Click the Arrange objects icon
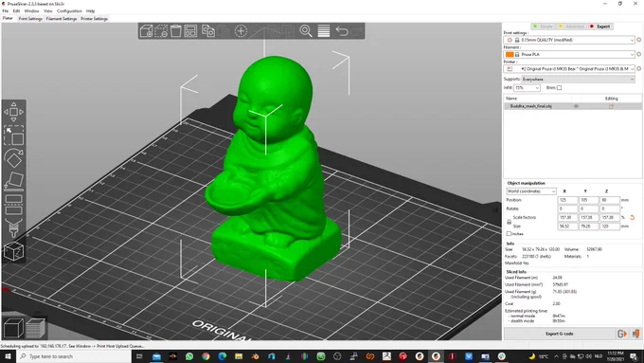 (x=190, y=31)
